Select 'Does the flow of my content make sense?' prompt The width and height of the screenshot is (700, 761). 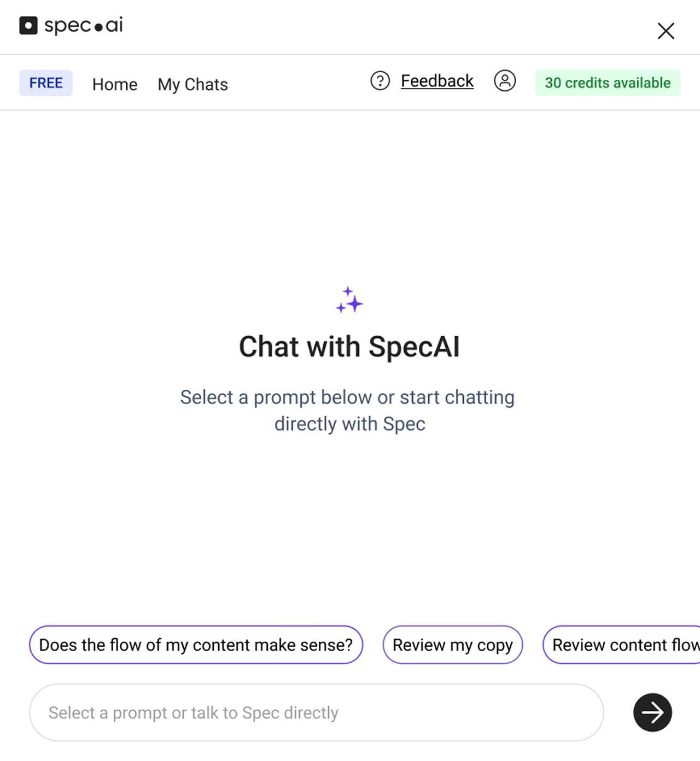click(x=196, y=645)
